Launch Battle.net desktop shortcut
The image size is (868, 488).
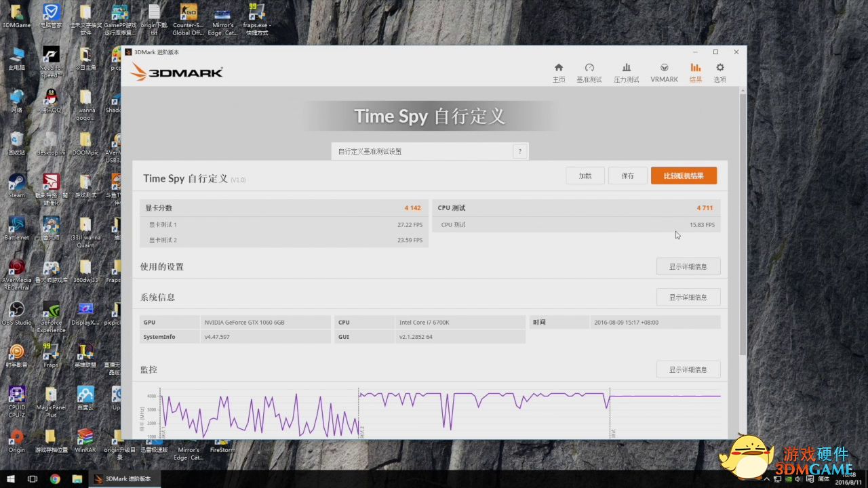(x=16, y=228)
